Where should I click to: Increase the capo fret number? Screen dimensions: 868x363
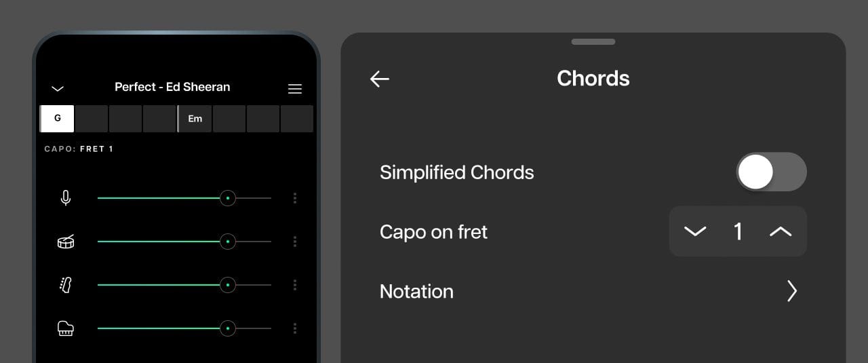point(781,231)
